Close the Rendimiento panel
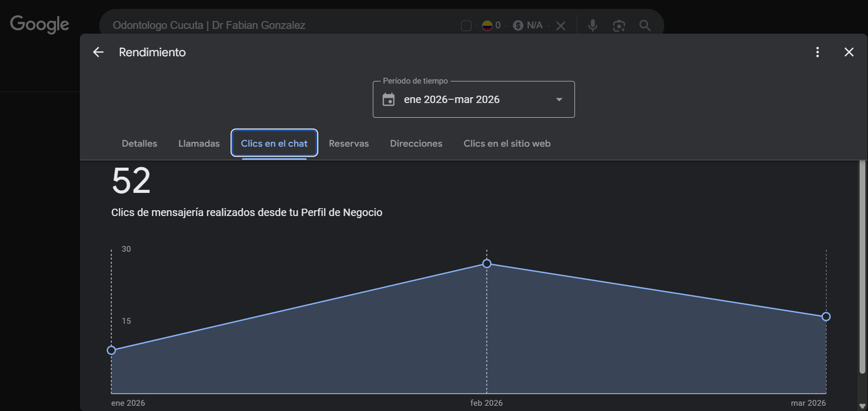This screenshot has height=411, width=868. [x=849, y=52]
